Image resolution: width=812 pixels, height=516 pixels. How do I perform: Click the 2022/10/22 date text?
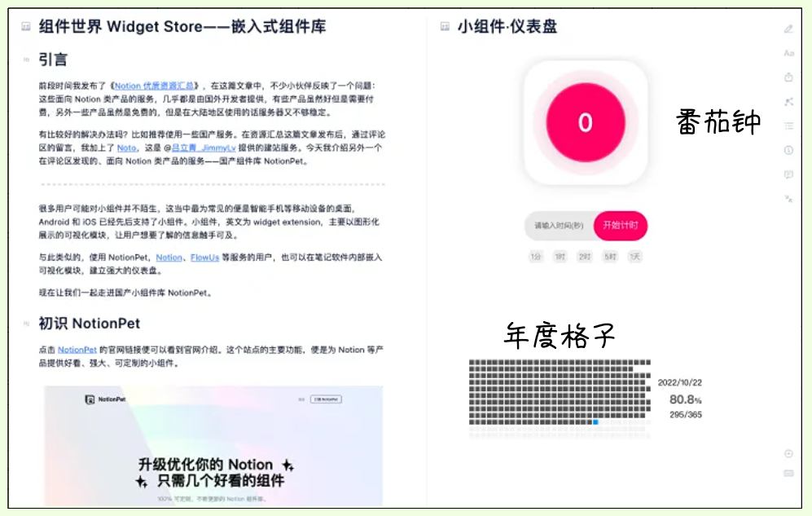[680, 383]
